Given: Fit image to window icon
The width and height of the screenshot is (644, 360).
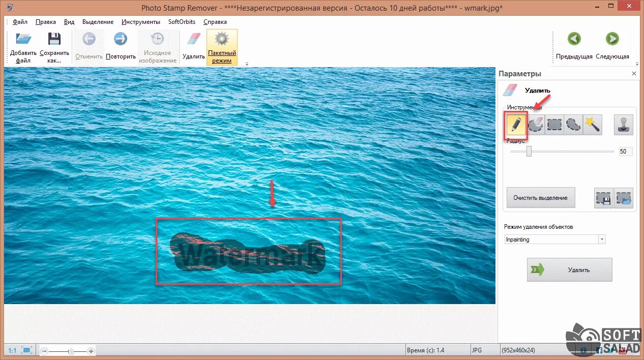Looking at the screenshot, I should [x=27, y=350].
